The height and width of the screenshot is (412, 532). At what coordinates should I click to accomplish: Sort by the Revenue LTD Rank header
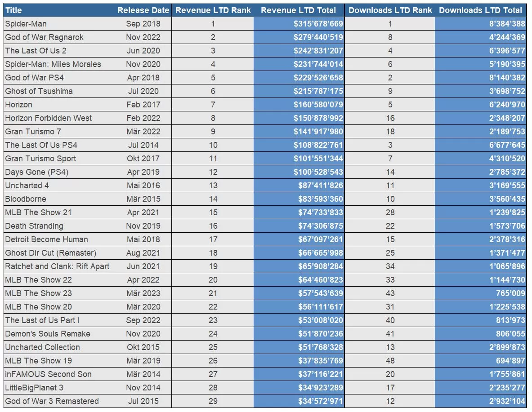click(212, 10)
